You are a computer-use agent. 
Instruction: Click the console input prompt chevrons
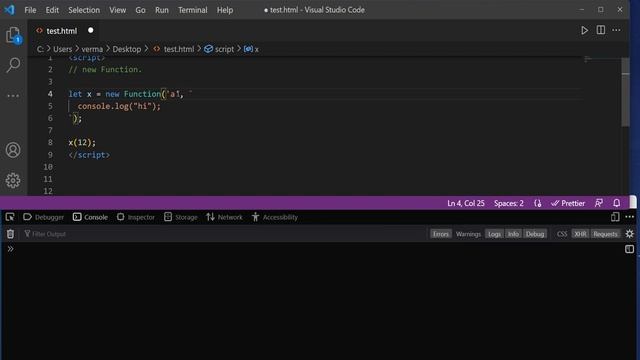pos(10,249)
